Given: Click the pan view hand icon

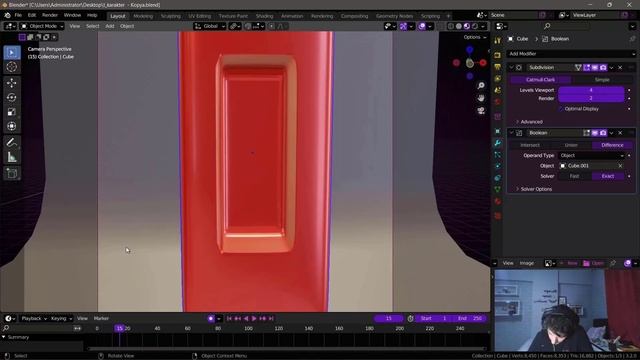Looking at the screenshot, I should (481, 98).
